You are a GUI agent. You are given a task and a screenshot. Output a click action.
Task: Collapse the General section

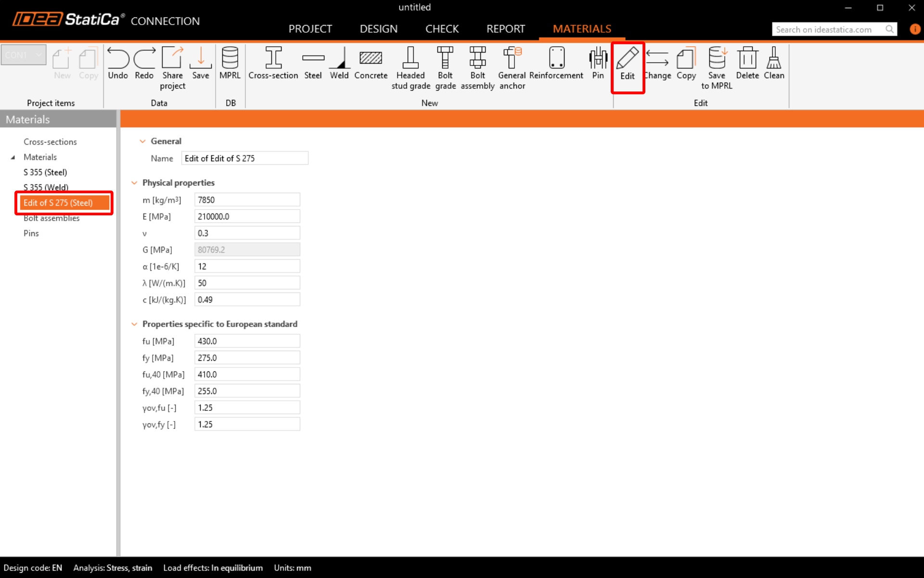pos(142,141)
